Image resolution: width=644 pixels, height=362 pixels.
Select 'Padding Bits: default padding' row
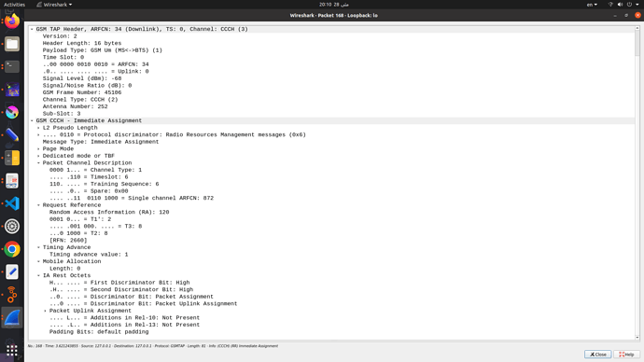[331, 331]
